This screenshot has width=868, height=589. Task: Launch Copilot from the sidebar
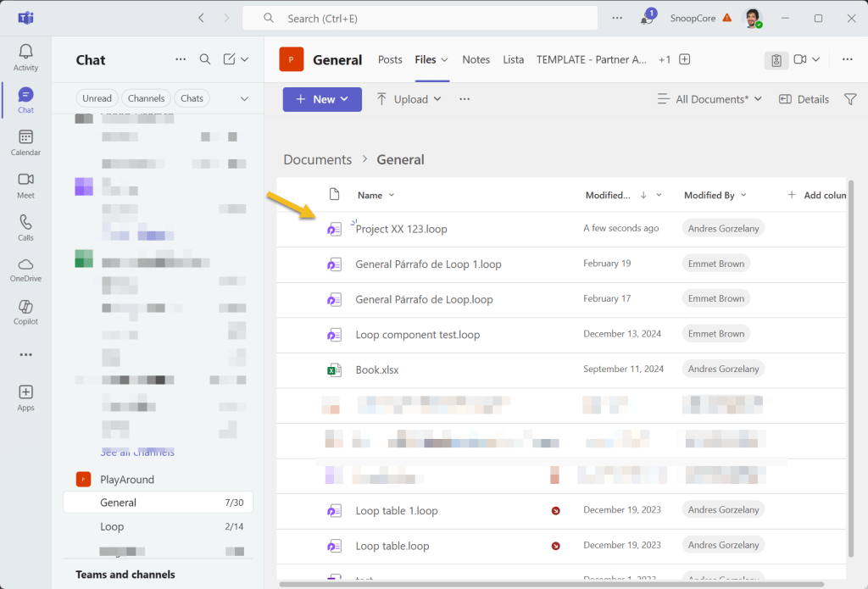point(25,312)
